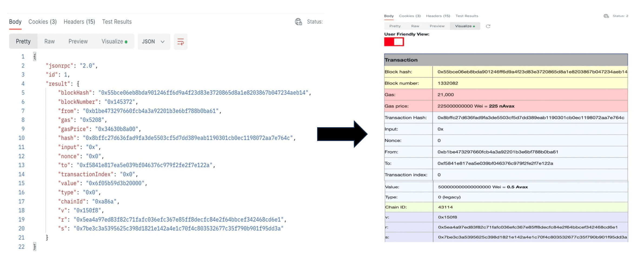Click the refresh icon beside Visualize tab
This screenshot has width=644, height=269.
point(488,26)
